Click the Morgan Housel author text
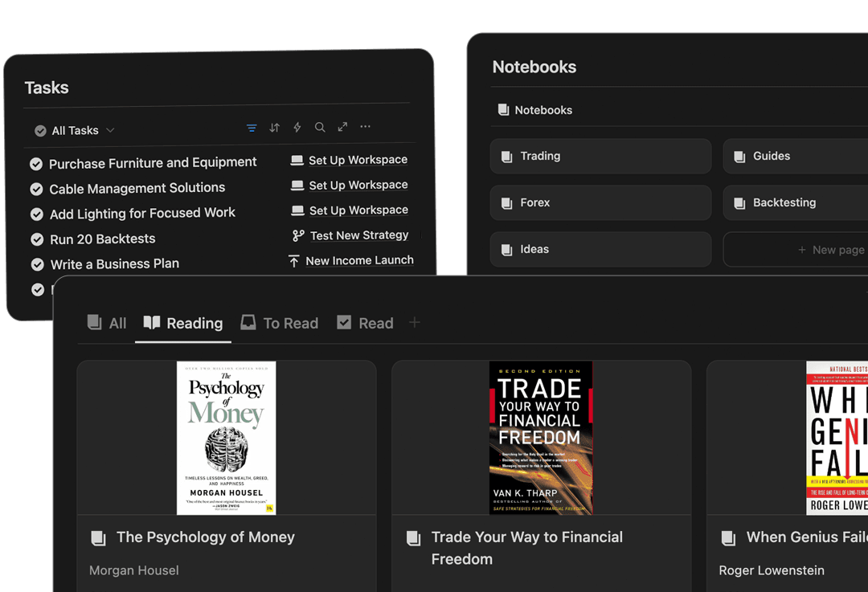 (134, 570)
